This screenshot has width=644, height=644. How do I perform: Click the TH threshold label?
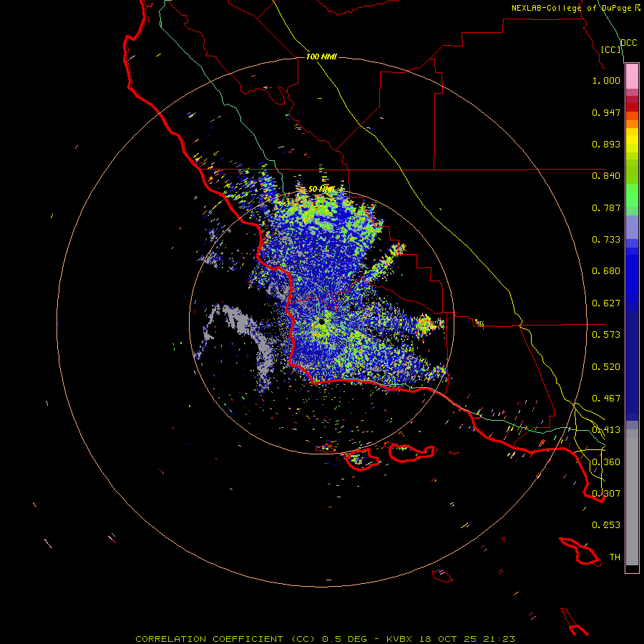pyautogui.click(x=615, y=557)
